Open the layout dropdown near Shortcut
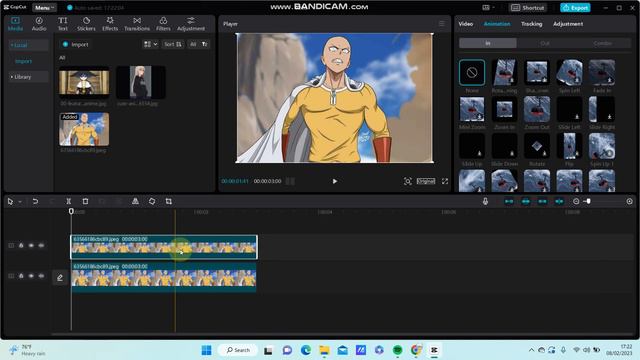 (488, 8)
